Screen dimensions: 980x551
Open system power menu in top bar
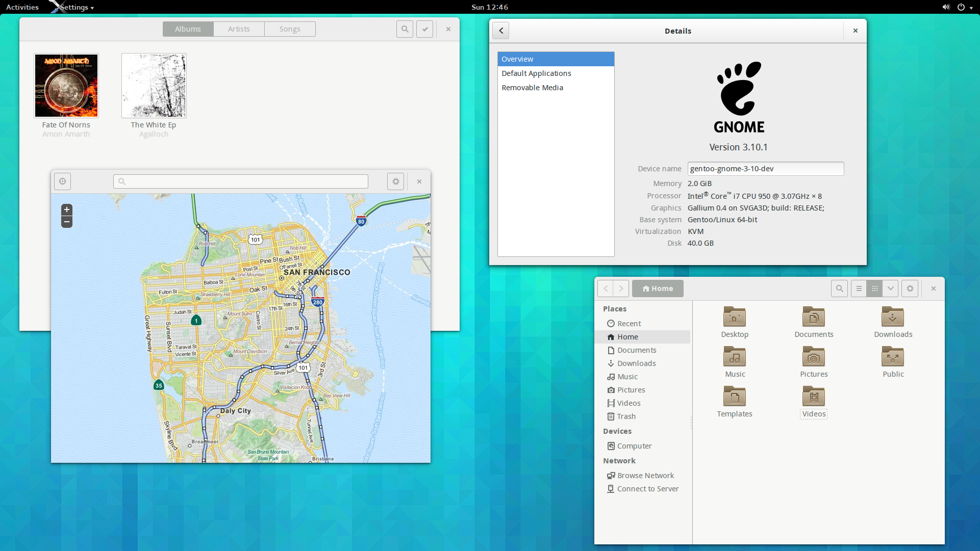(962, 7)
